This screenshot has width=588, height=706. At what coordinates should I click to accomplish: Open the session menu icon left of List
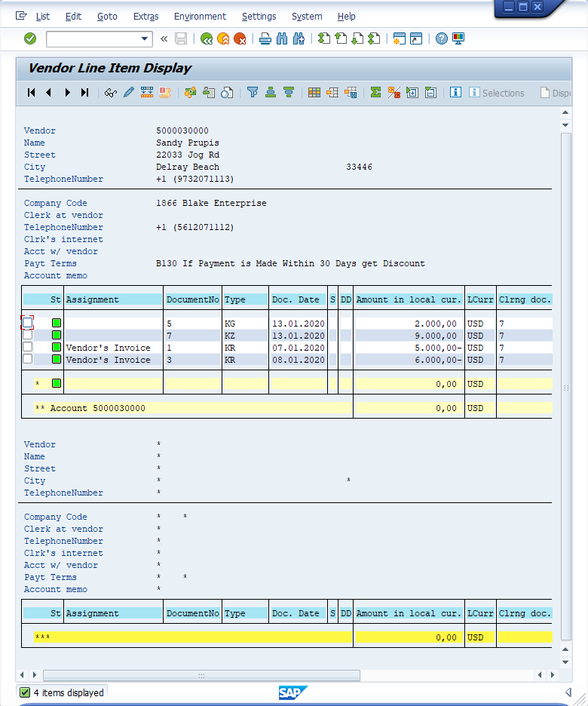(x=21, y=16)
